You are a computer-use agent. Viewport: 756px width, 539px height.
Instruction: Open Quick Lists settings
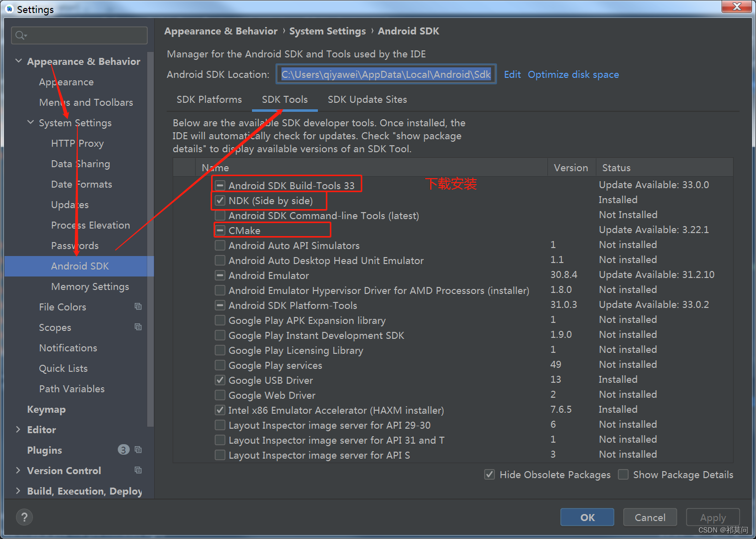pyautogui.click(x=63, y=368)
